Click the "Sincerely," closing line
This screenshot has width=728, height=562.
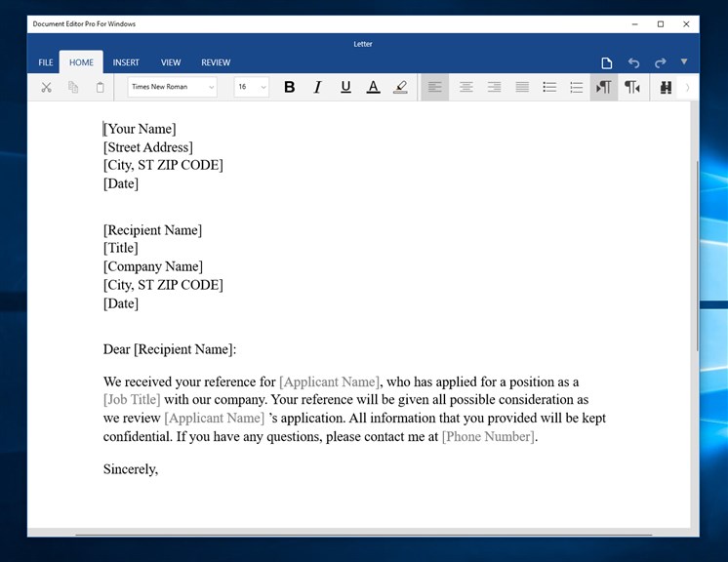pyautogui.click(x=131, y=469)
